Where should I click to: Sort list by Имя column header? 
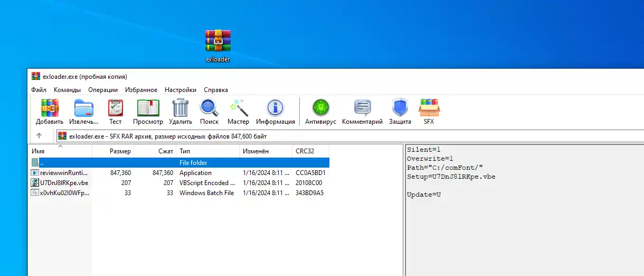(x=60, y=151)
